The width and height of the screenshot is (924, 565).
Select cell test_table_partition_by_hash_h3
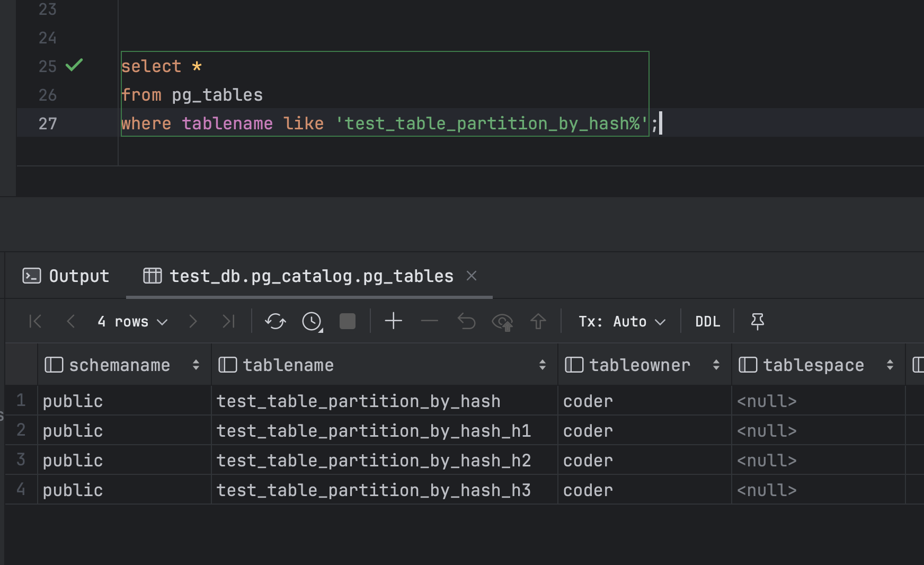pos(385,490)
